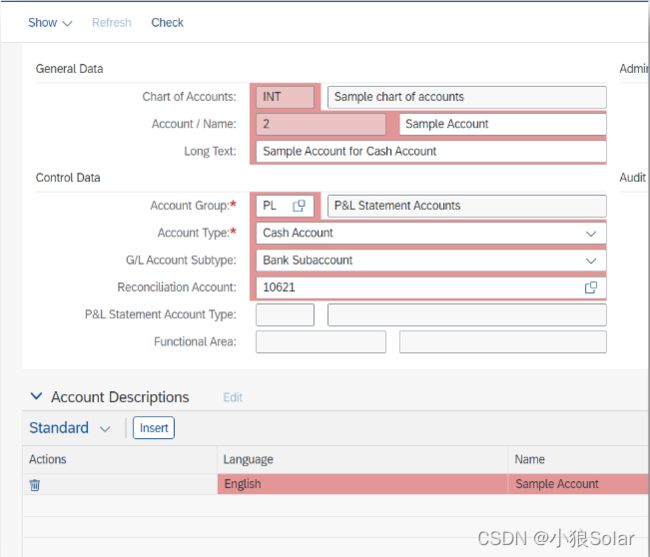Click the Account number field

[x=321, y=124]
